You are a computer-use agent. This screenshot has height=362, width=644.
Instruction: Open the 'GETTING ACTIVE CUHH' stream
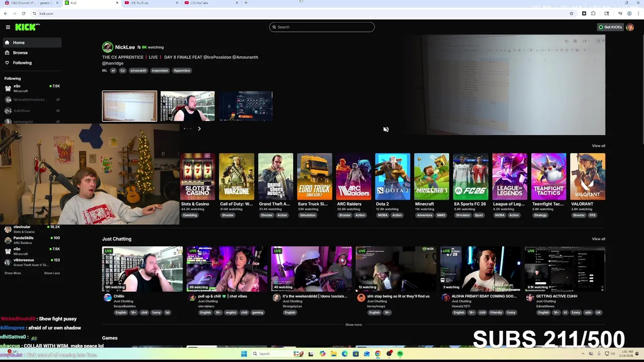[565, 269]
